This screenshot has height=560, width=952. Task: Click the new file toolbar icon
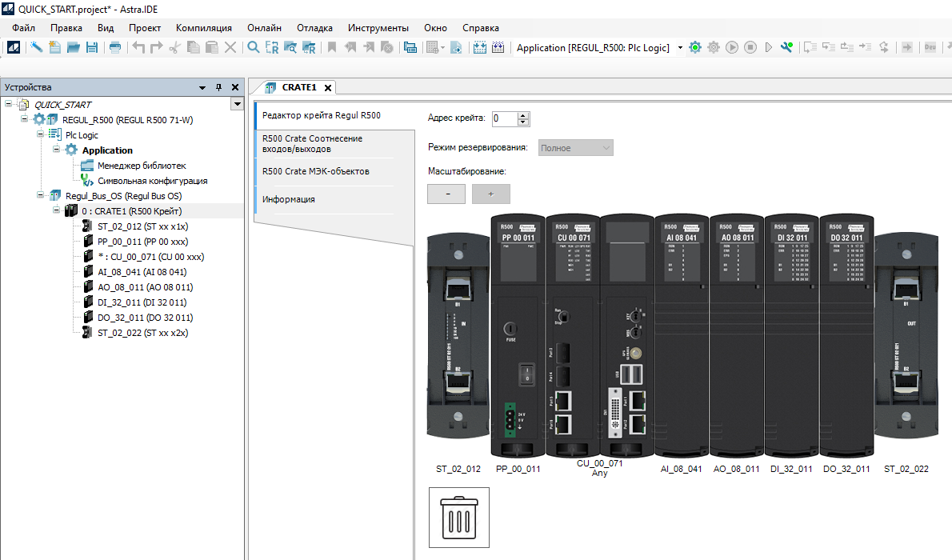55,48
